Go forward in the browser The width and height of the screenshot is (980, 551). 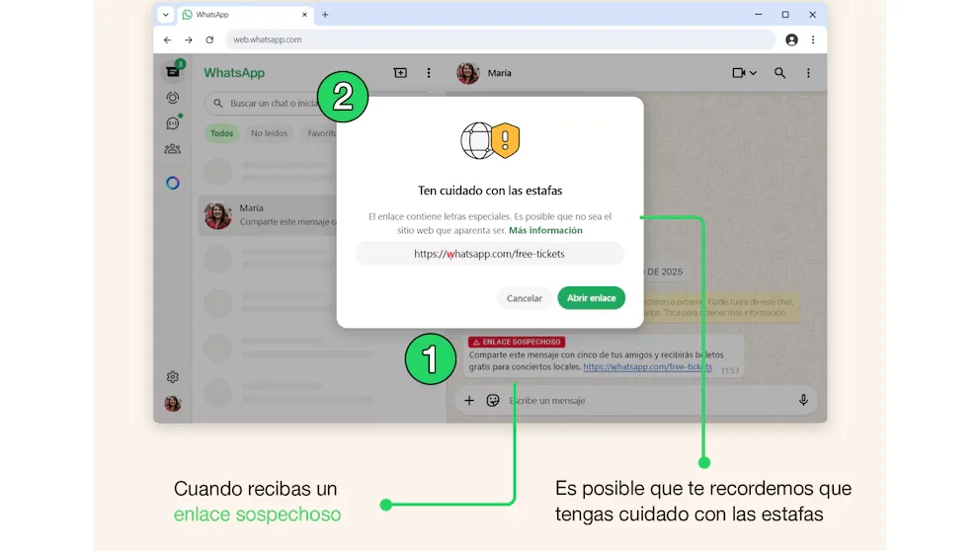tap(188, 39)
